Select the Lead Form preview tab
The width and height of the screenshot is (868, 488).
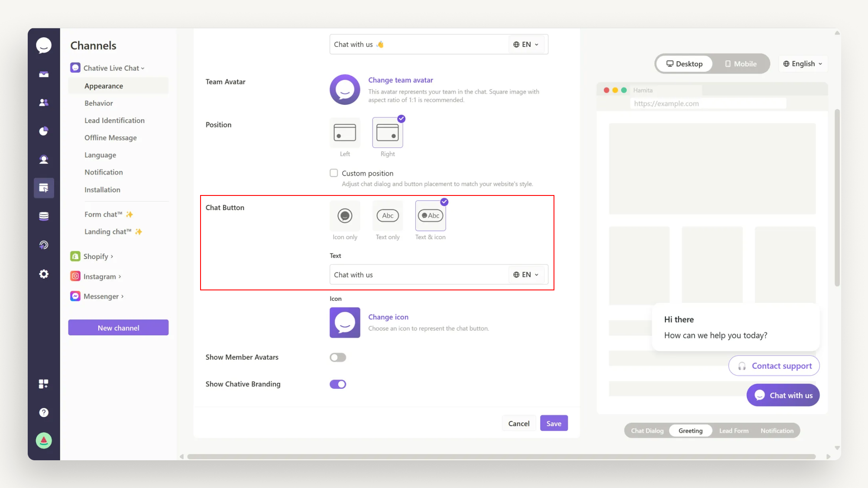[734, 431]
